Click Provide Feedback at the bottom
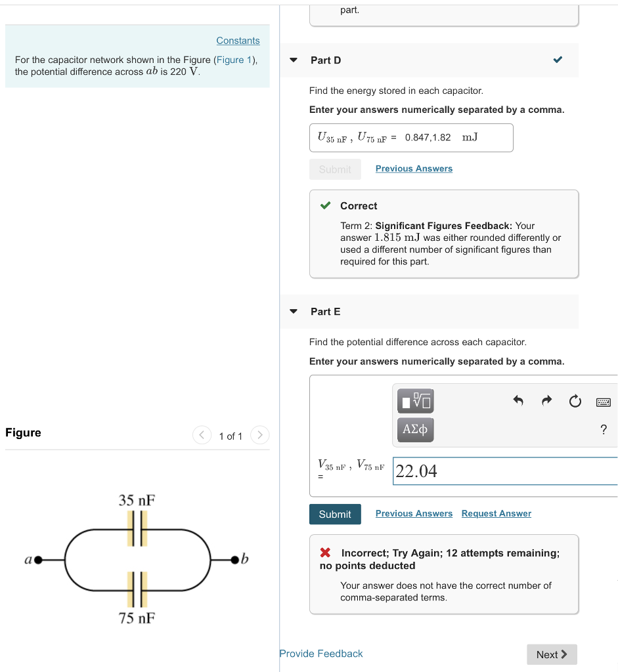The height and width of the screenshot is (672, 618). (320, 654)
